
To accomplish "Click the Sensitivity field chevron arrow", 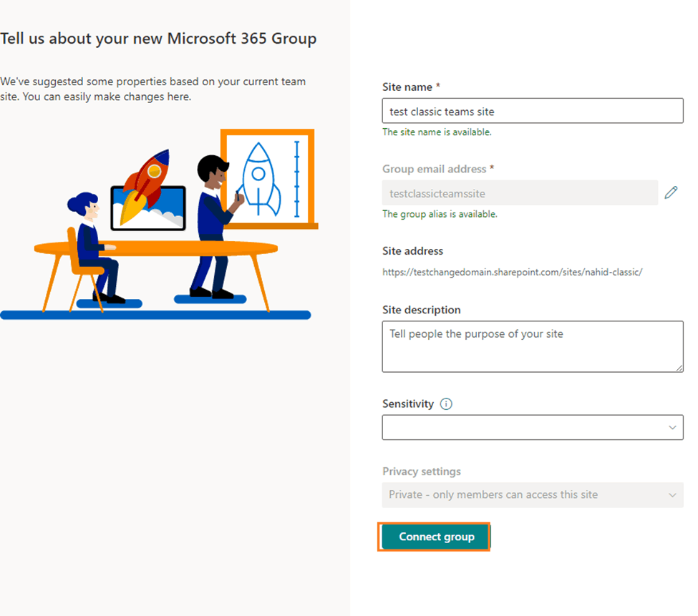I will click(x=673, y=427).
